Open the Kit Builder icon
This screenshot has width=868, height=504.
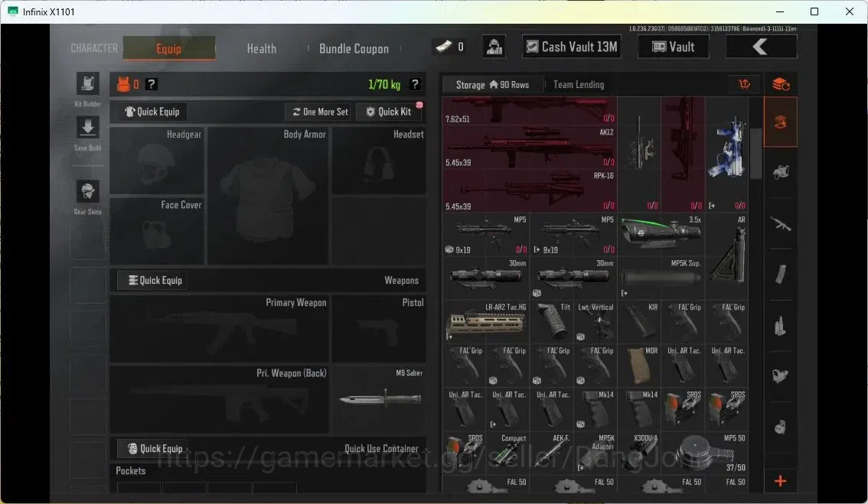[87, 83]
